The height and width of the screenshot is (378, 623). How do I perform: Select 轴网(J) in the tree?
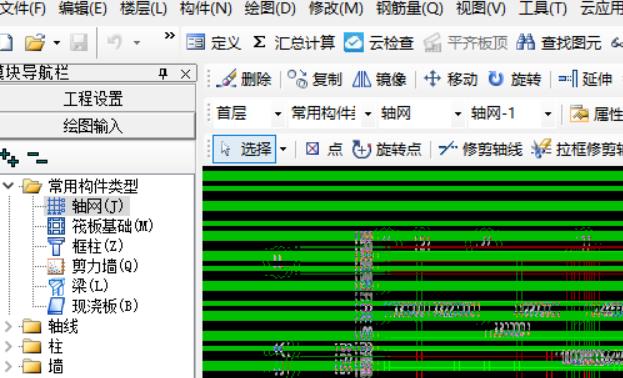98,206
